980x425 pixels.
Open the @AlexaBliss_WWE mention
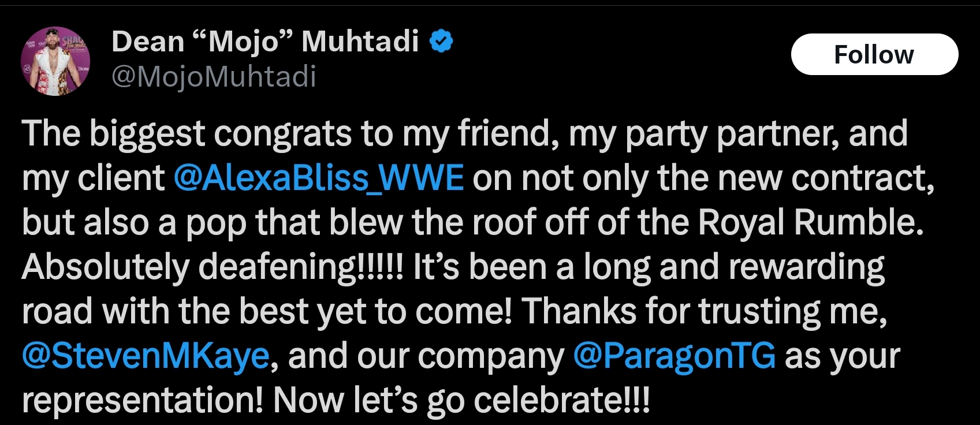coord(318,178)
